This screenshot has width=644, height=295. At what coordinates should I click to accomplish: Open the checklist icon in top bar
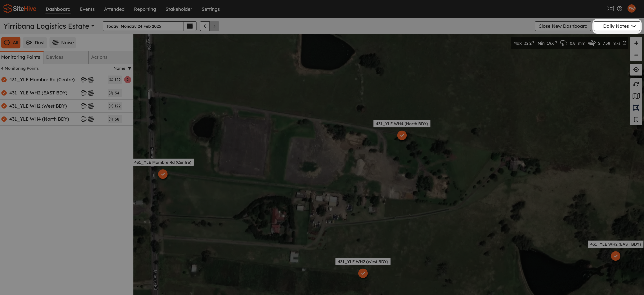point(610,9)
